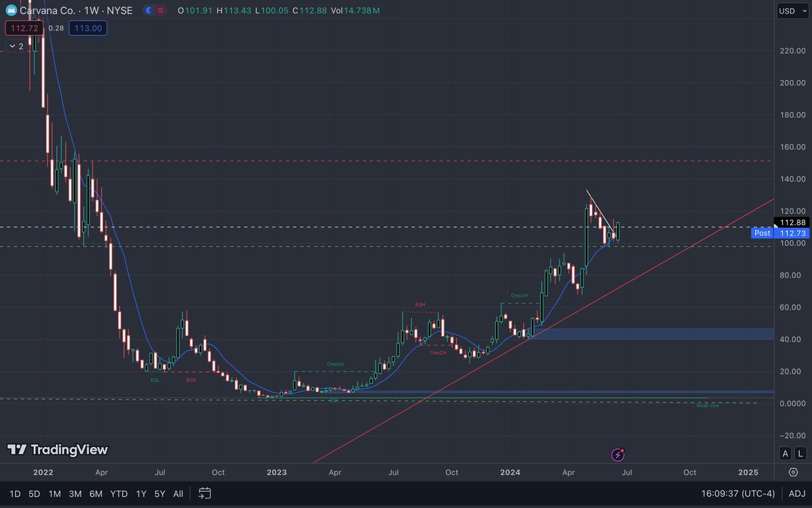Screen dimensions: 812x508
Task: Select the 5Y date range
Action: pos(160,494)
